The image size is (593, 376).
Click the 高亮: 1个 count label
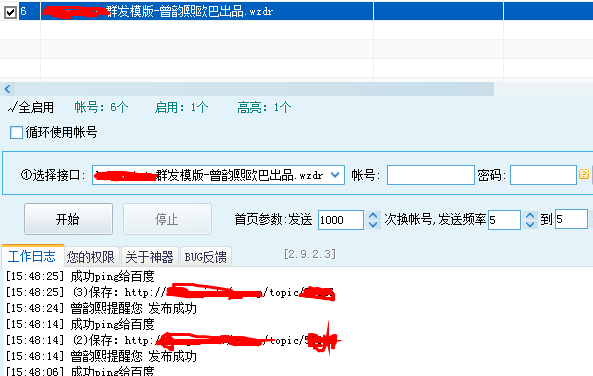tap(264, 107)
